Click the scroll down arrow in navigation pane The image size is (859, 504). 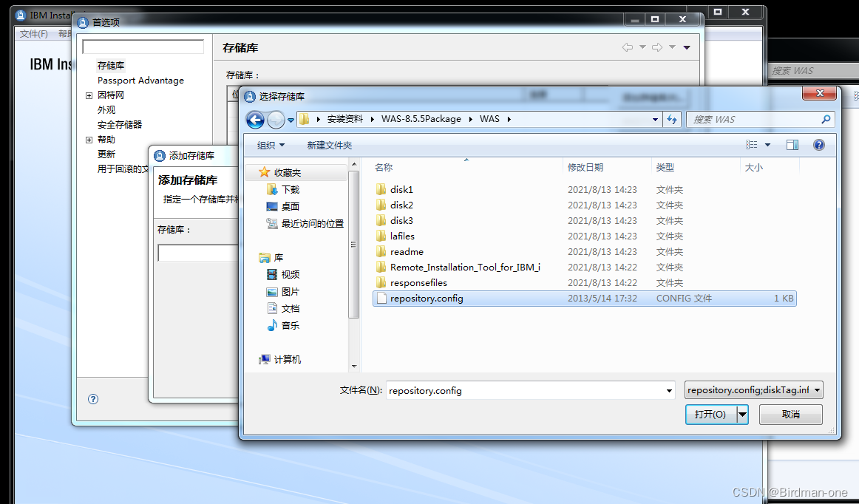pos(354,366)
